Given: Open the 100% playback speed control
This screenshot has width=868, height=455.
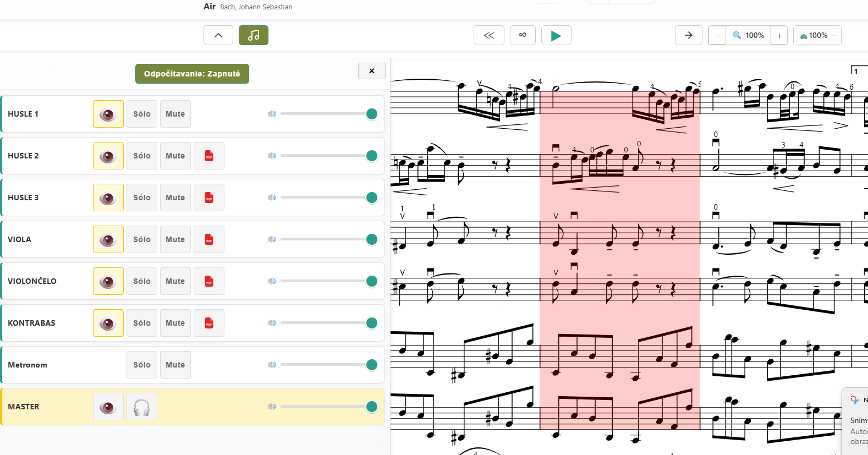Looking at the screenshot, I should (817, 35).
